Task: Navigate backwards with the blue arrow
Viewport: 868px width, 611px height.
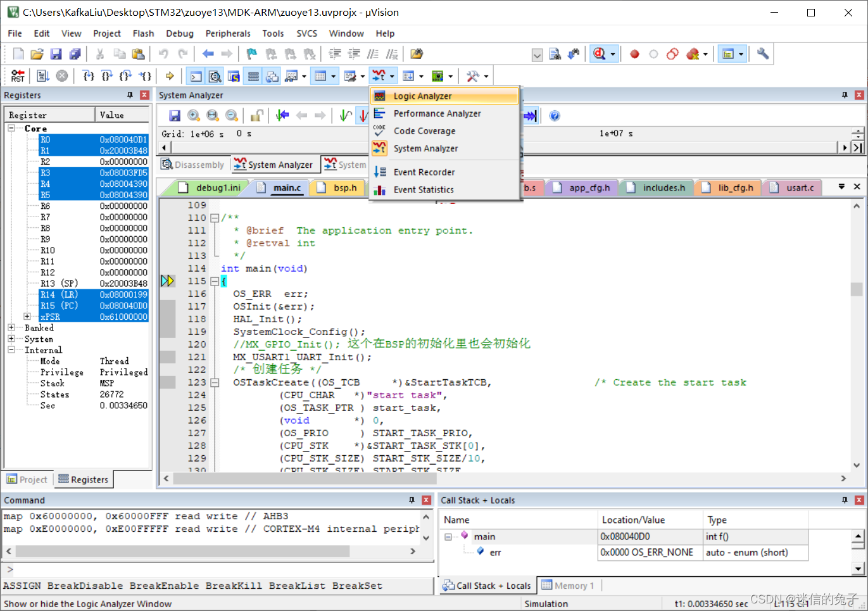Action: (x=208, y=54)
